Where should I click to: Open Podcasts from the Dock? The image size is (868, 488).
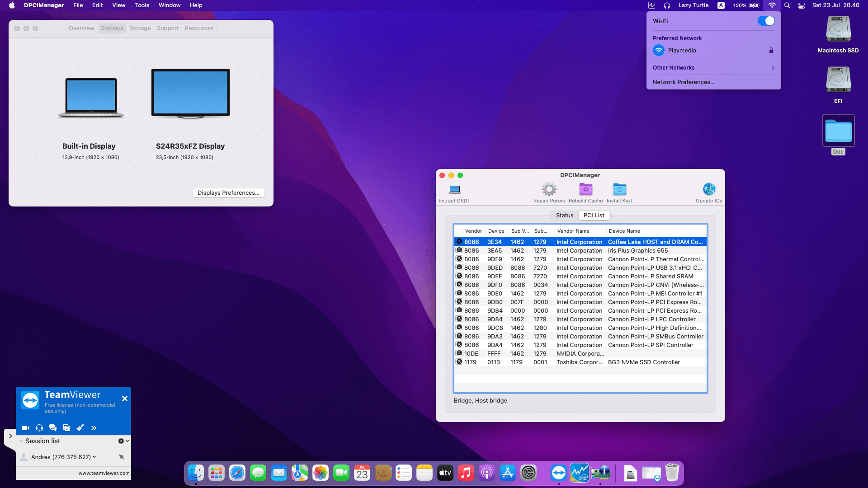pos(487,473)
